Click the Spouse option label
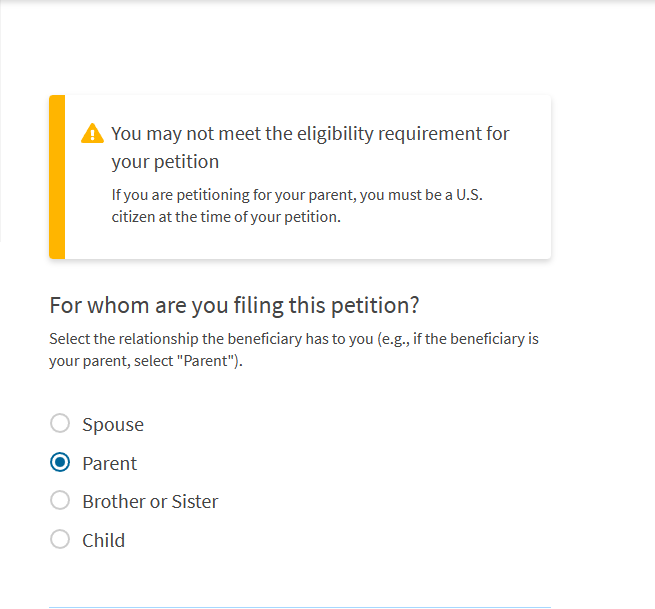 pos(113,424)
